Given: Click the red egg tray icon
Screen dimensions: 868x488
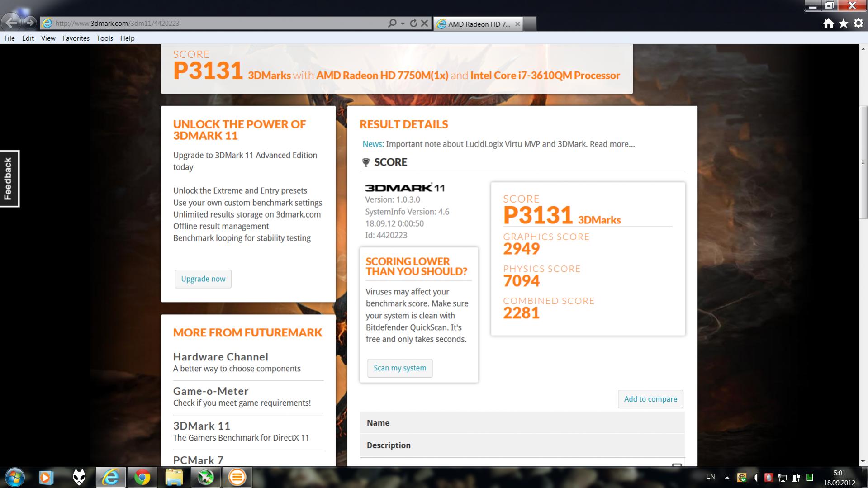Looking at the screenshot, I should click(x=768, y=477).
